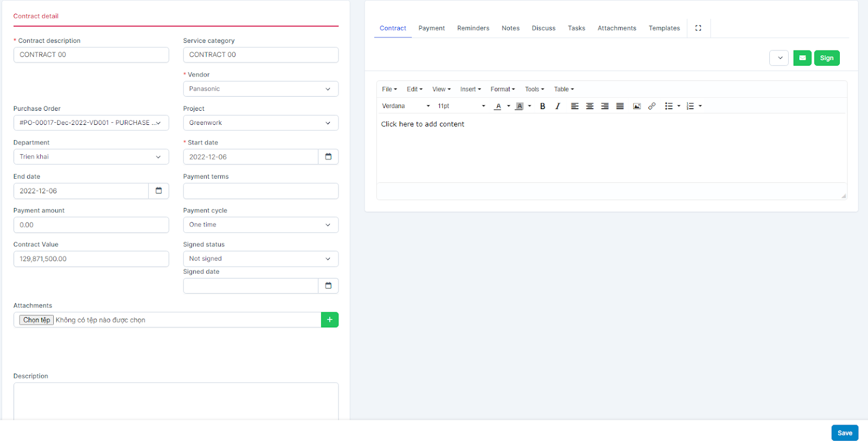The width and height of the screenshot is (868, 443).
Task: Click the justify text alignment icon
Action: coord(620,106)
